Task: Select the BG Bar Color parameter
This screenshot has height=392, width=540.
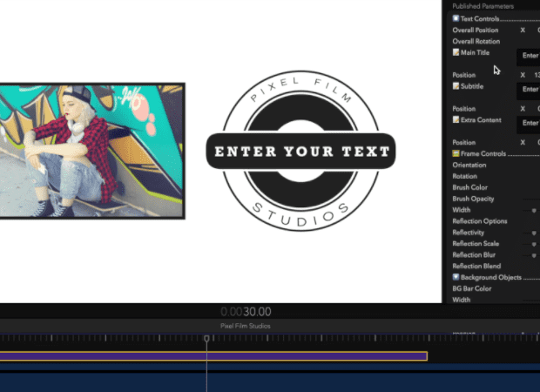Action: [472, 289]
